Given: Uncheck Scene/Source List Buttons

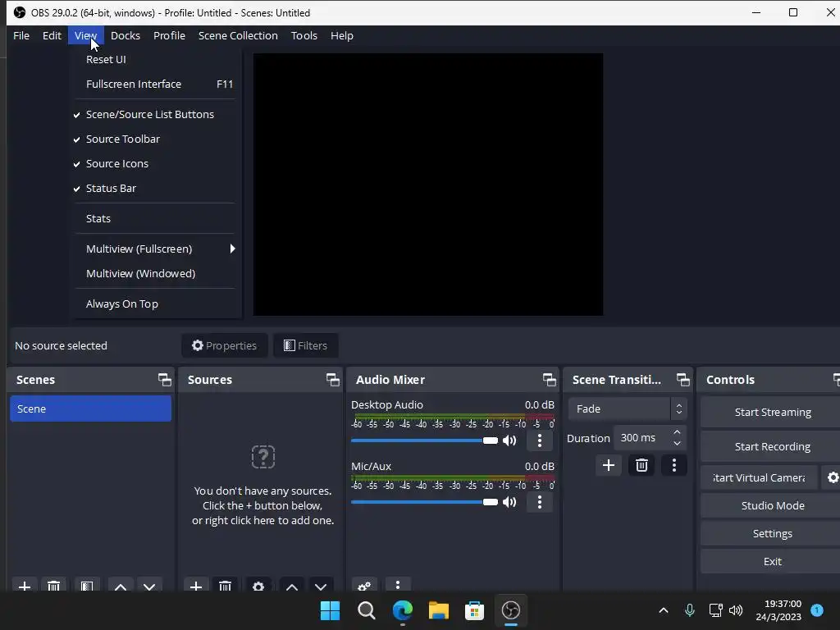Looking at the screenshot, I should 155,114.
